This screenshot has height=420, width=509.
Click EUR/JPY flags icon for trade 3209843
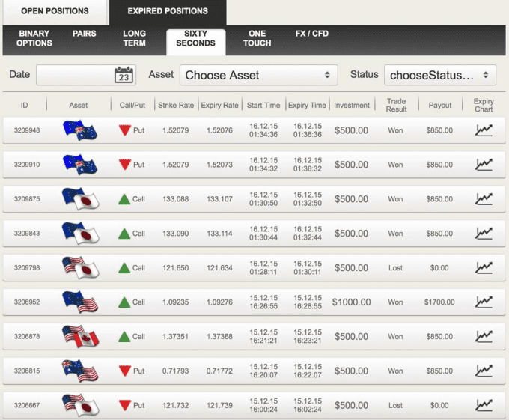coord(80,234)
